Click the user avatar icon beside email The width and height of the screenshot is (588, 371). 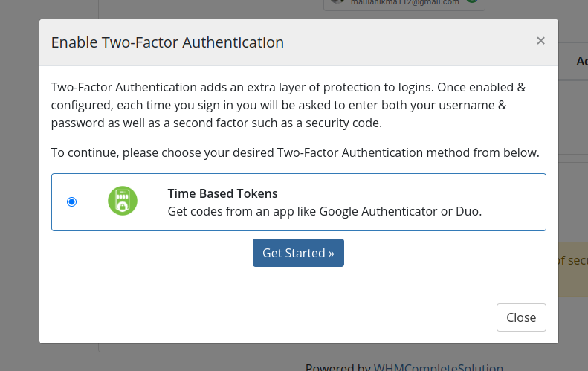(337, 1)
